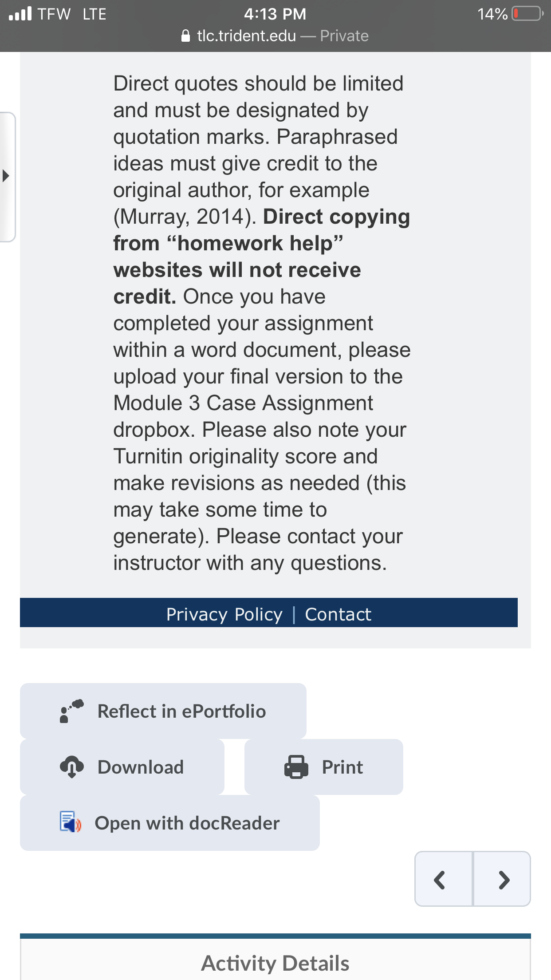Tap the cellular signal strength bars

(20, 14)
